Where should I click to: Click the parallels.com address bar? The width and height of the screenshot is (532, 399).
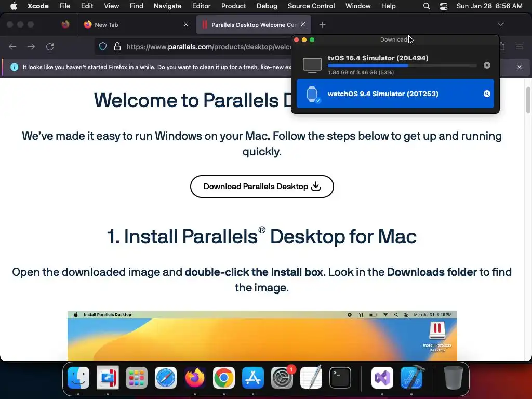coord(208,46)
